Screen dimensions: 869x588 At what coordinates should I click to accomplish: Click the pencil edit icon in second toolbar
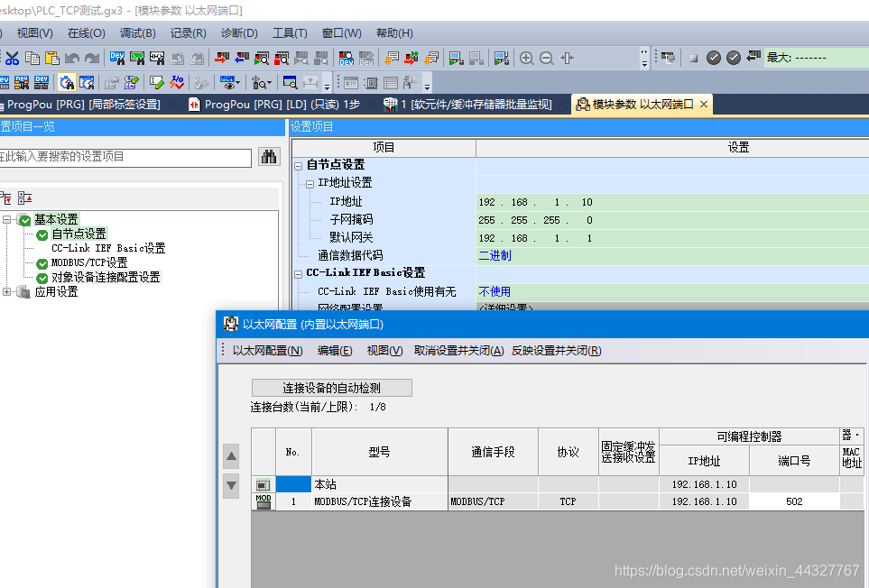[x=156, y=83]
